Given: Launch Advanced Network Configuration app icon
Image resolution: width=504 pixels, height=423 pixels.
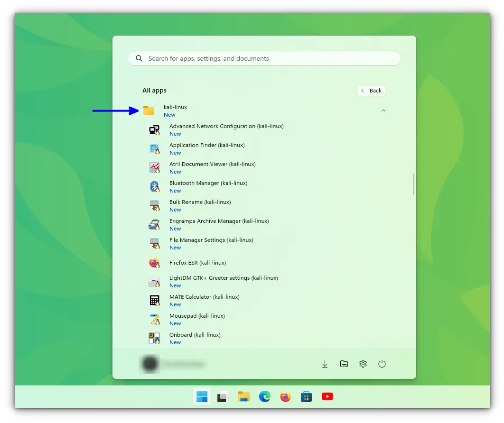Looking at the screenshot, I should click(155, 130).
